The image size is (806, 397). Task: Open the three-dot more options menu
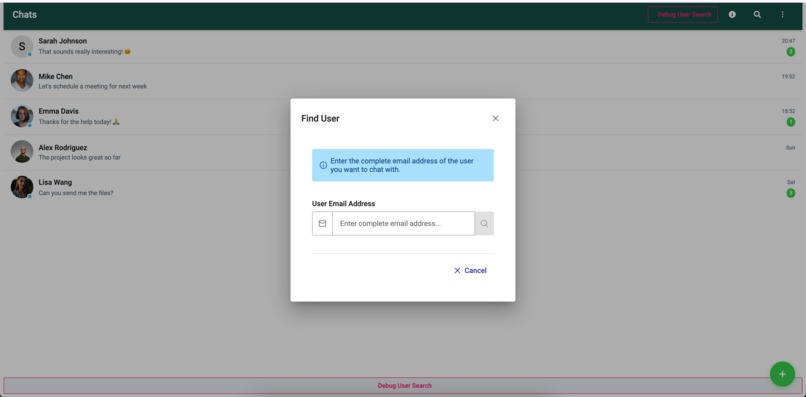click(x=782, y=14)
